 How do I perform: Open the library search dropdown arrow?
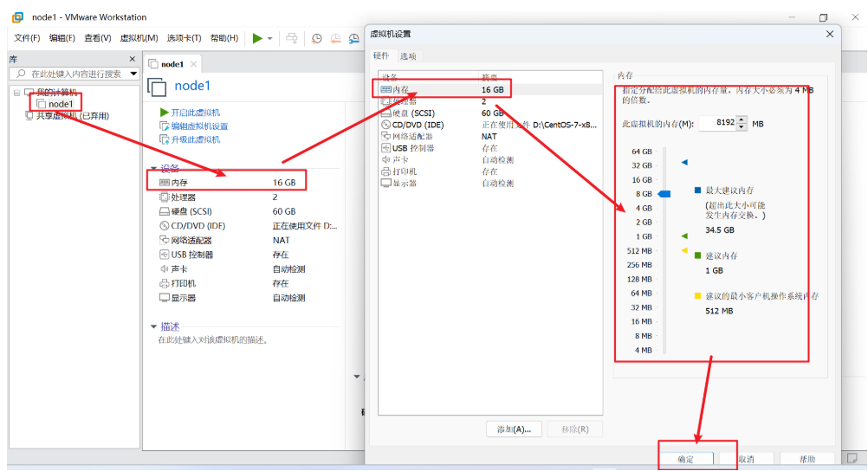point(133,74)
